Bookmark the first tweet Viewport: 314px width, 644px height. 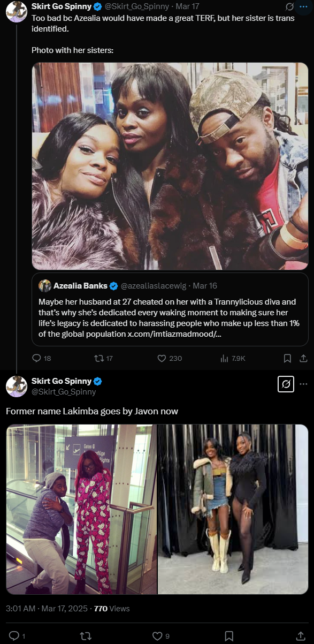(x=287, y=358)
